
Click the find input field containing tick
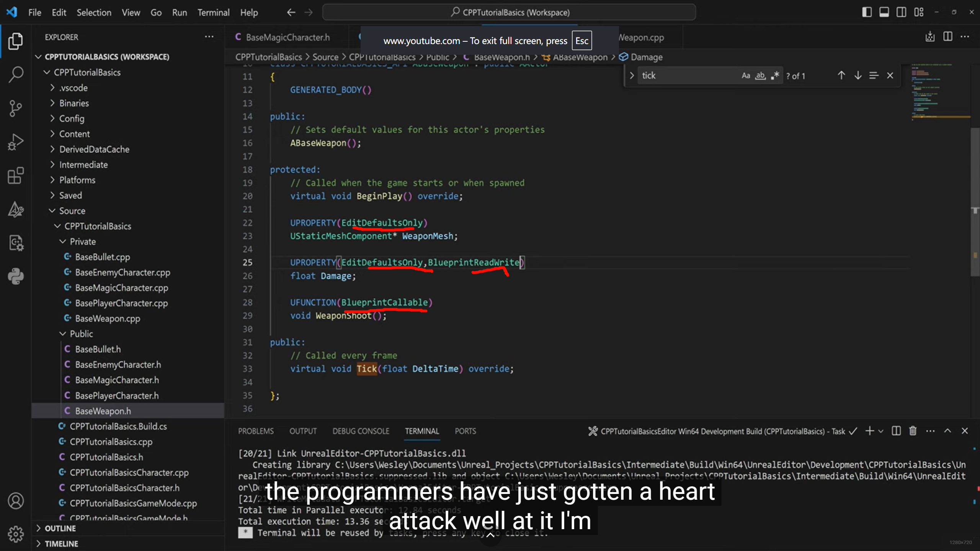click(689, 75)
